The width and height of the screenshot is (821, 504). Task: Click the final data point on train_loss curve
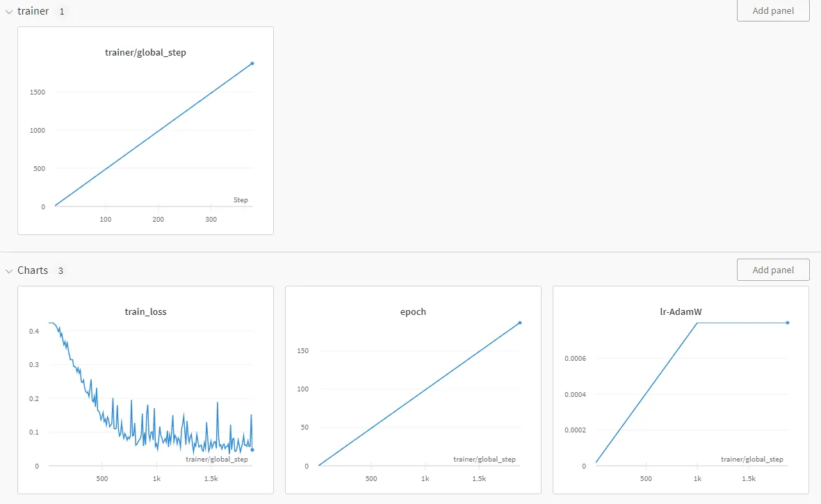point(252,450)
